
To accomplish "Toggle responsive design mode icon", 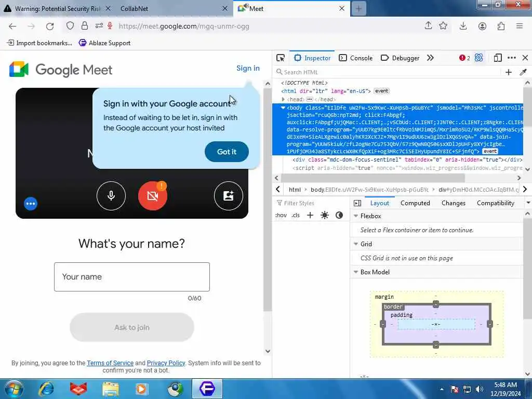I will (497, 58).
